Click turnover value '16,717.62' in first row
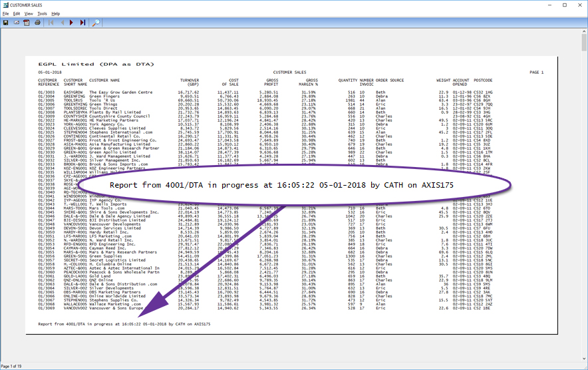This screenshot has height=370, width=588. [189, 92]
